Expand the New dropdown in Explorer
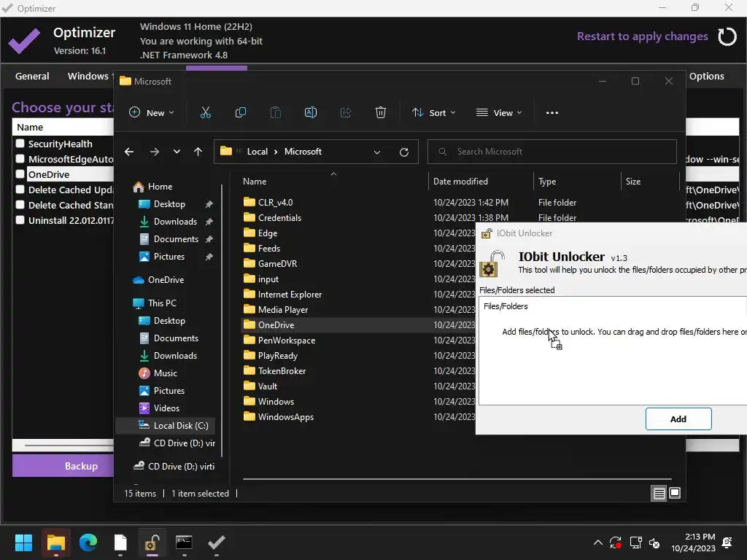This screenshot has width=747, height=560. [x=152, y=113]
